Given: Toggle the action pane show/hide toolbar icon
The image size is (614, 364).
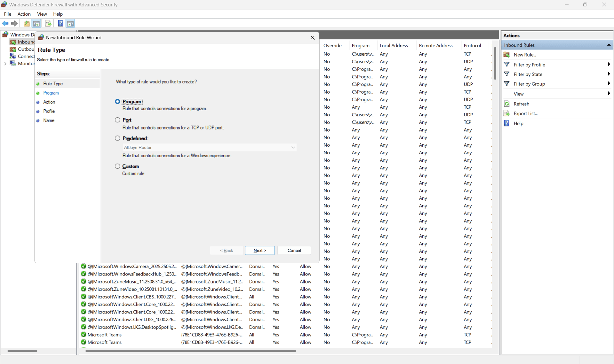Looking at the screenshot, I should pos(70,23).
